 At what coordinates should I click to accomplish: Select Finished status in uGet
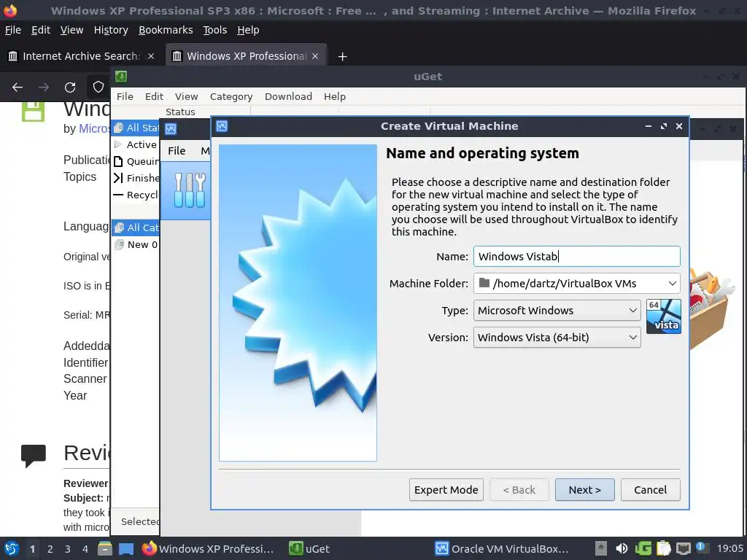(x=136, y=178)
